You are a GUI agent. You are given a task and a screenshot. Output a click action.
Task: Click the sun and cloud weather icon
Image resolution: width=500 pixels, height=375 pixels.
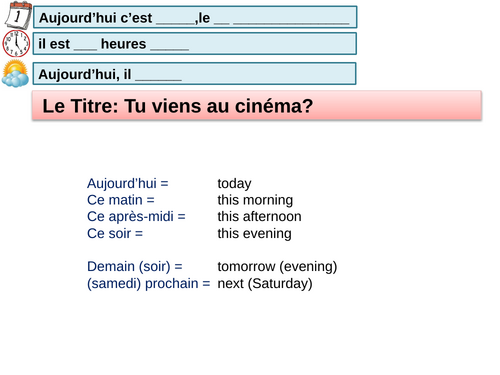[15, 74]
